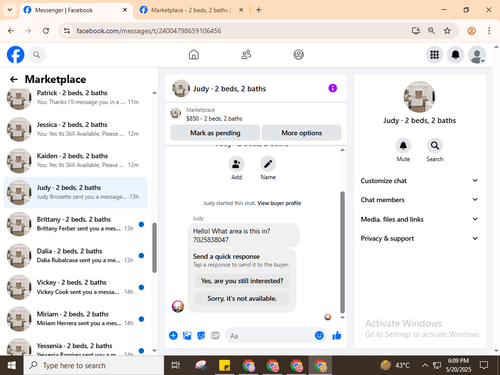Open the taskbar clock showing 6:09 PM
The image size is (500, 375).
coord(458,365)
